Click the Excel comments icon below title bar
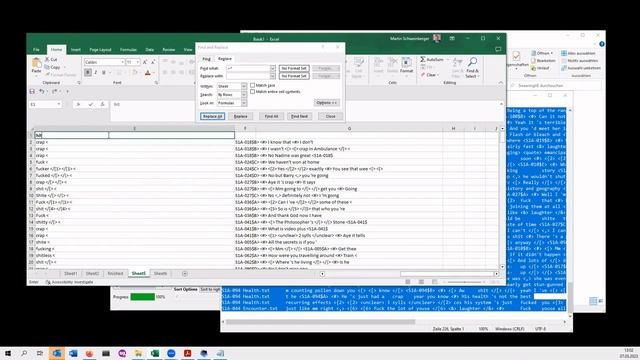The height and width of the screenshot is (360, 640). point(498,49)
